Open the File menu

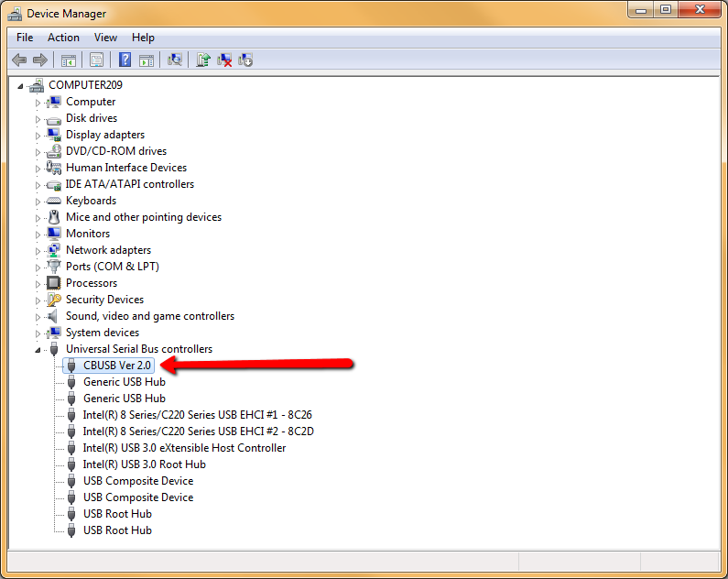(25, 38)
